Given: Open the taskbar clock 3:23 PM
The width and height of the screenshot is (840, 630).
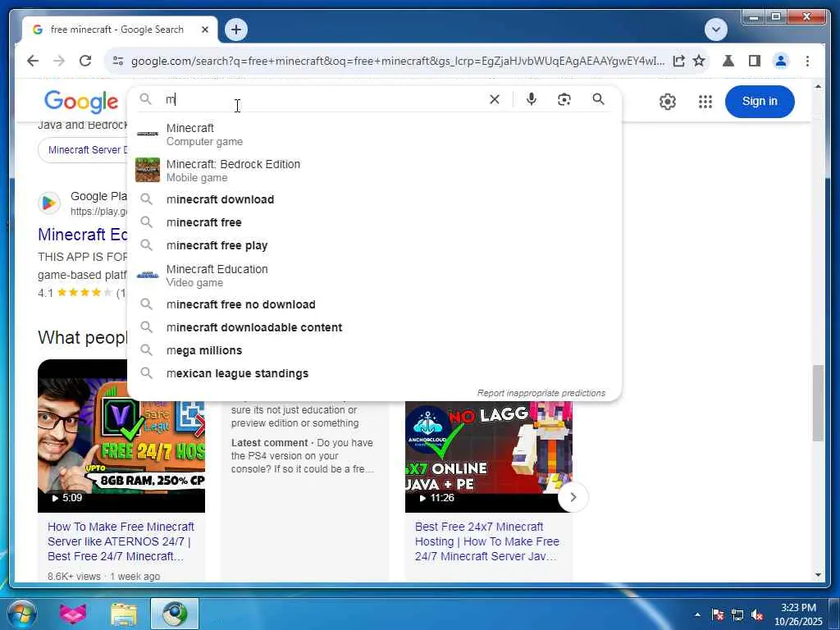Looking at the screenshot, I should click(x=797, y=614).
